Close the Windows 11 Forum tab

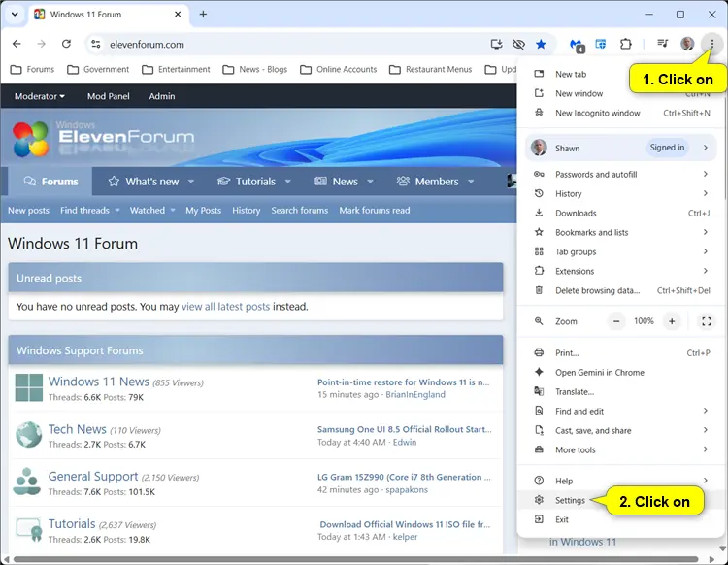point(178,15)
